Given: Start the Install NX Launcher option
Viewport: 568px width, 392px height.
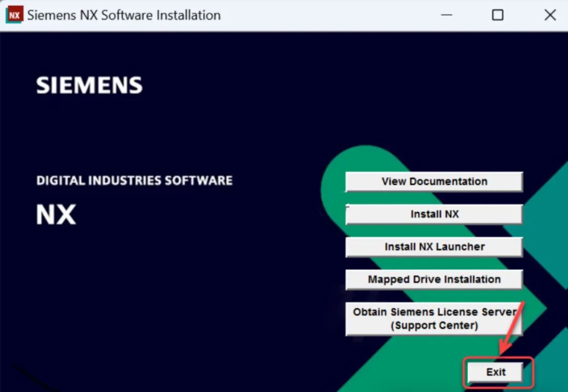Looking at the screenshot, I should 434,247.
